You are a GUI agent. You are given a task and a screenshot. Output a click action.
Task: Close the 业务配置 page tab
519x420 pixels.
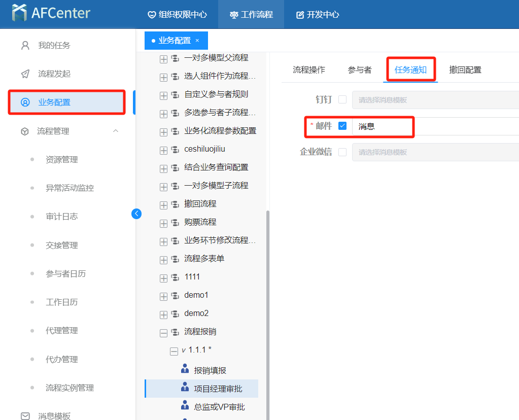pos(197,41)
